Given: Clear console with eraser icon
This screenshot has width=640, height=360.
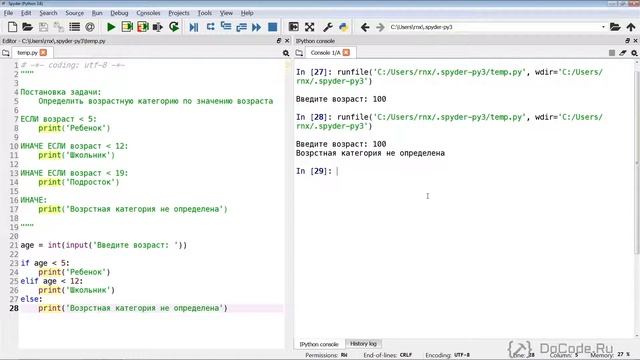Looking at the screenshot, I should (623, 53).
